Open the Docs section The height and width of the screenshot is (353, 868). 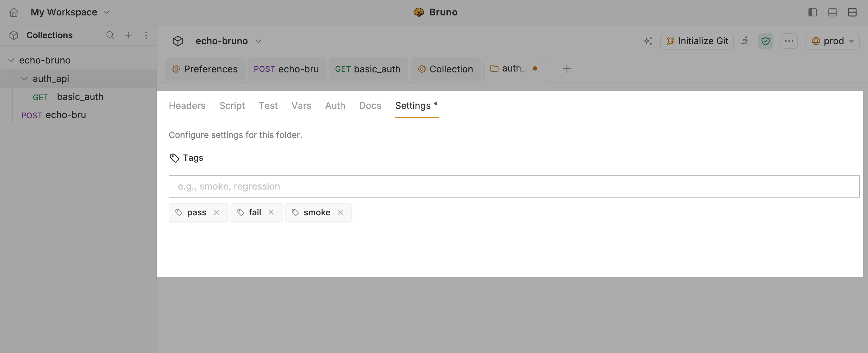pyautogui.click(x=370, y=106)
